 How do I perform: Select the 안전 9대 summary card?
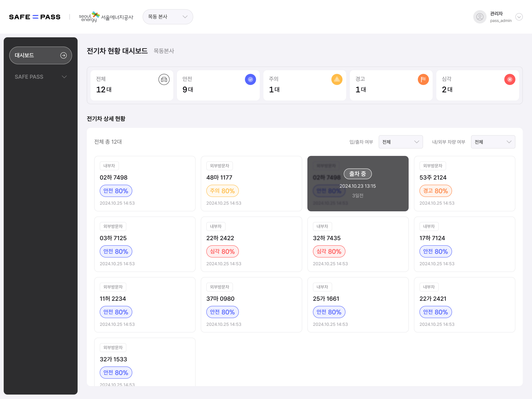tap(218, 85)
